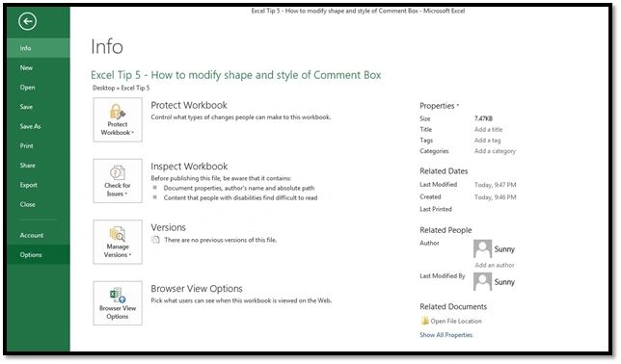This screenshot has width=621, height=364.
Task: Click the Related People heading
Action: click(x=445, y=230)
